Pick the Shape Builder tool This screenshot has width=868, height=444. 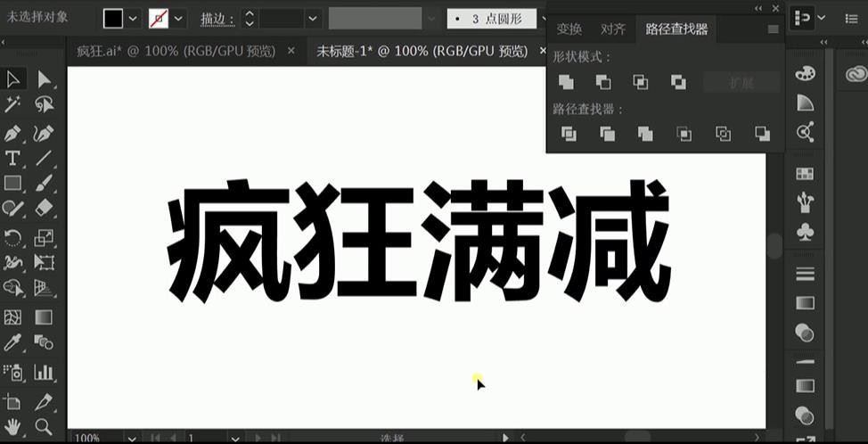click(12, 287)
